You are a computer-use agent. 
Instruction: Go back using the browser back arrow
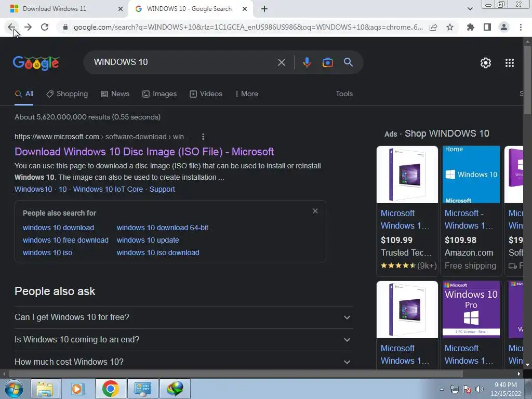[11, 27]
